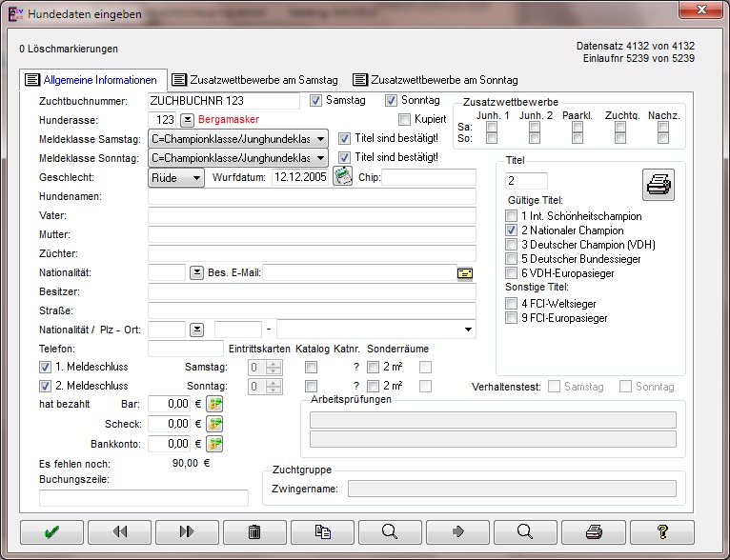Click the Bes. E-Mail input field
The width and height of the screenshot is (730, 560).
click(x=359, y=272)
